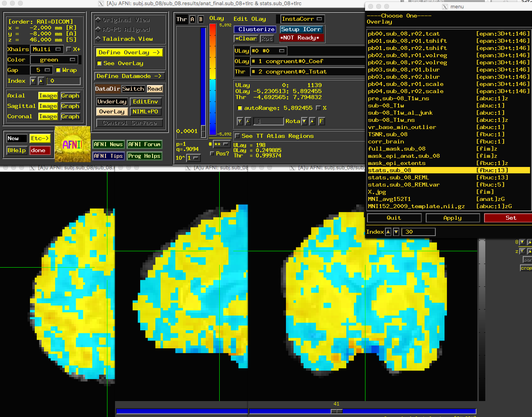Image resolution: width=532 pixels, height=417 pixels.
Task: Click the Clusterize button
Action: click(255, 29)
